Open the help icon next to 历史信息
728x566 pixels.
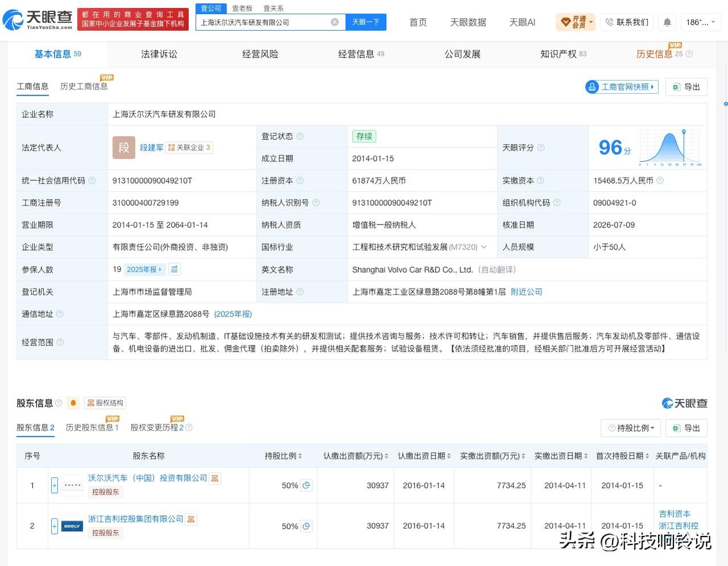coord(689,54)
